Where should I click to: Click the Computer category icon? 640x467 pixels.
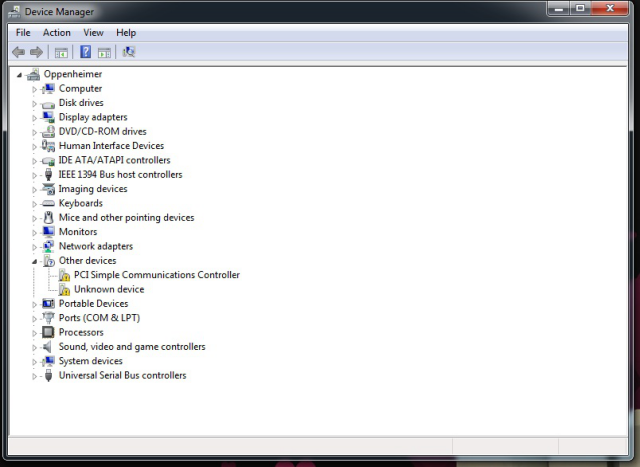pyautogui.click(x=48, y=89)
